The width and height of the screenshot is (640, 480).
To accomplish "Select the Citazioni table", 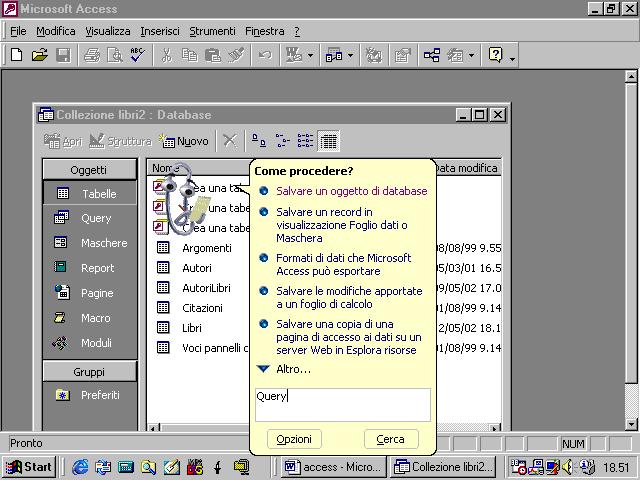I will coord(190,308).
